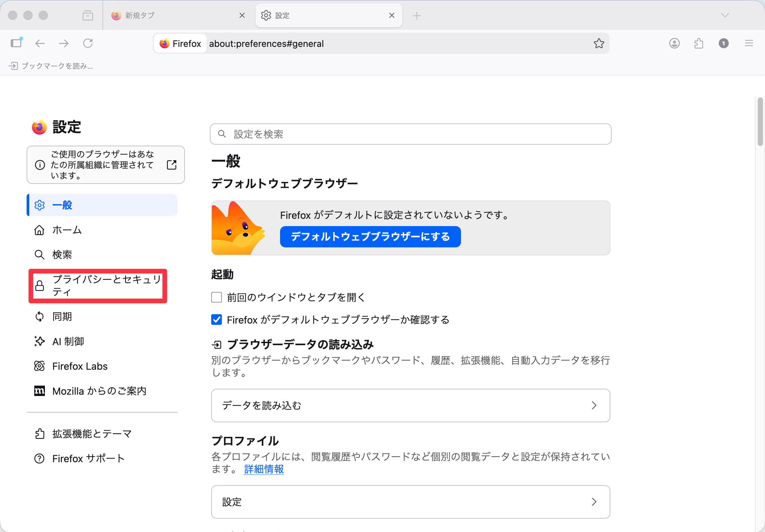The height and width of the screenshot is (532, 765).
Task: Open the プロファイル 設定 row
Action: [410, 501]
